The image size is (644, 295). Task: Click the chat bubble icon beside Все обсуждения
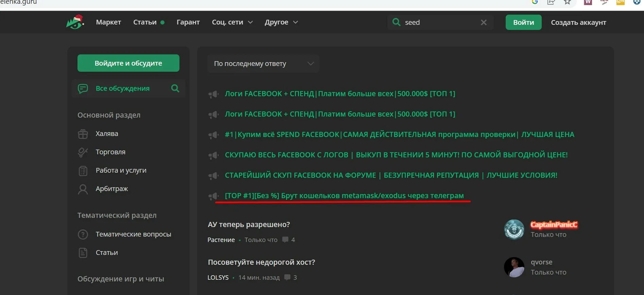pyautogui.click(x=83, y=89)
